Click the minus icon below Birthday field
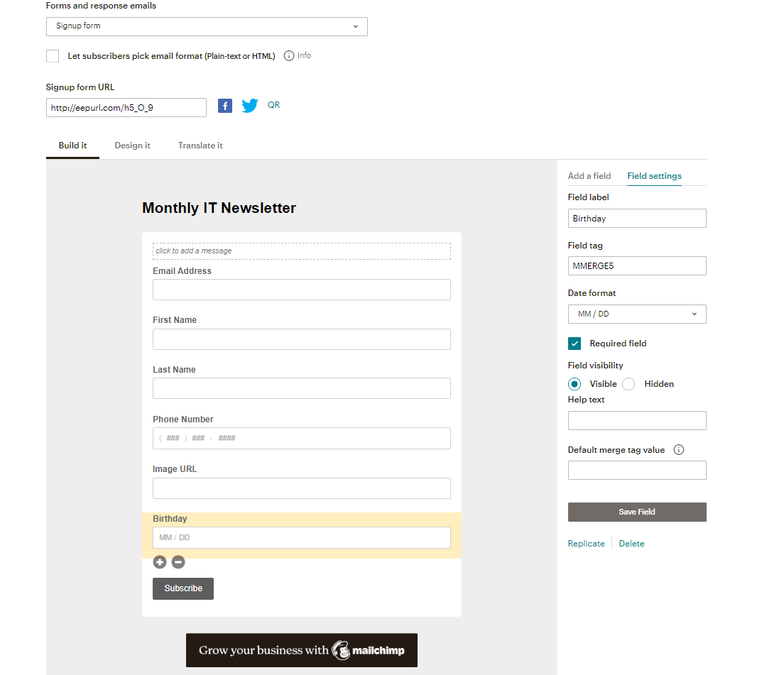Image resolution: width=784 pixels, height=675 pixels. point(178,562)
